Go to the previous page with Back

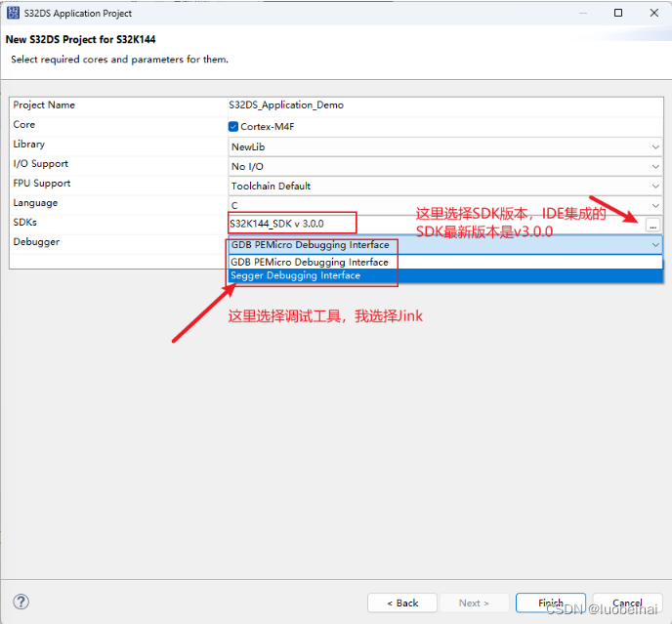click(402, 603)
